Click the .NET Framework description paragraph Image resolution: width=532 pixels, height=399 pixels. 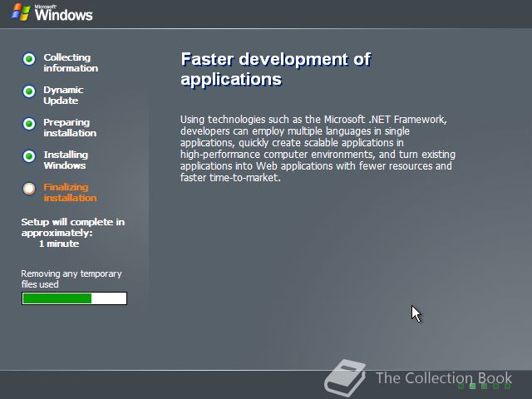(318, 149)
